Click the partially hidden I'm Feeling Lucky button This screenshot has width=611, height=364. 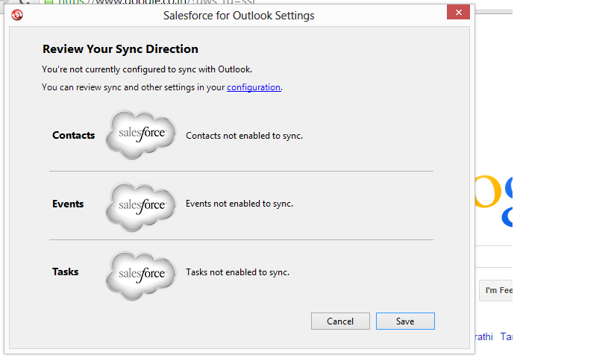coord(496,290)
